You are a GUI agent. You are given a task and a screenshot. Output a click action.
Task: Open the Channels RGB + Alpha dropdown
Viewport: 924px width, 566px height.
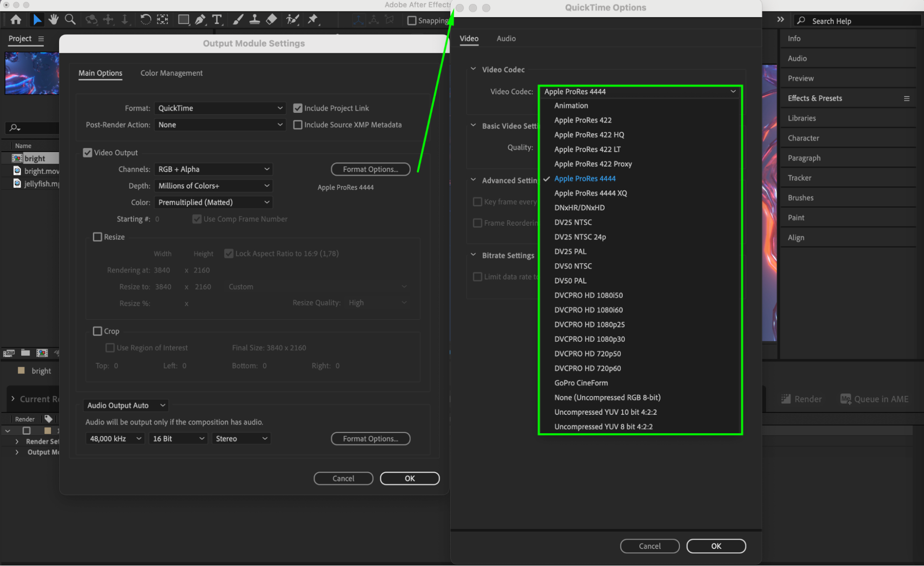coord(213,169)
